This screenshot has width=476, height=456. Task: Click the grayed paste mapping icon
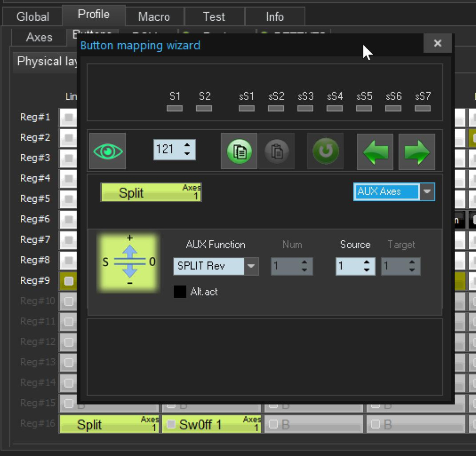(276, 151)
